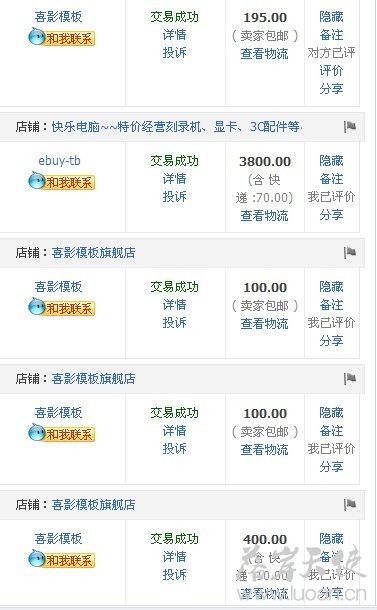Click 和我联系 chat icon under ebuy-tb
377x610 pixels.
(61, 181)
